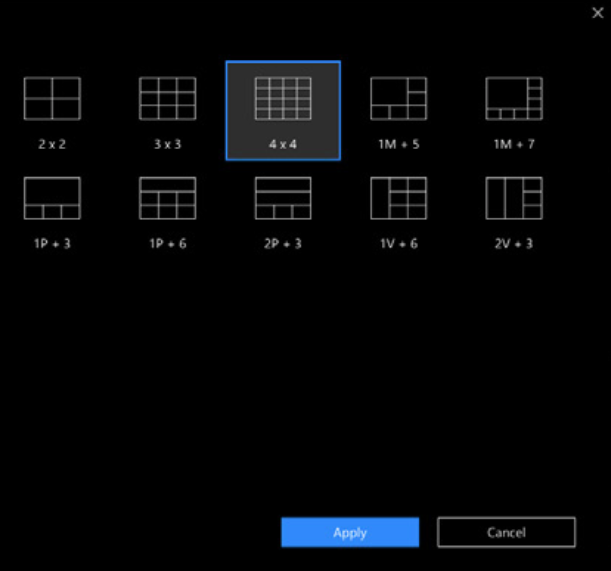Screen dimensions: 611x571
Task: Select the 1P + 3 layout icon
Action: click(52, 198)
